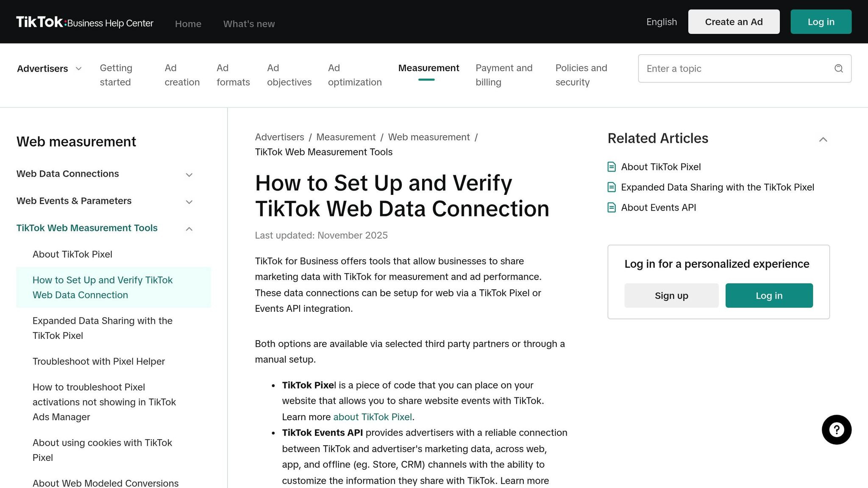The image size is (868, 488).
Task: Click document icon beside About TikTok Pixel
Action: pos(611,167)
